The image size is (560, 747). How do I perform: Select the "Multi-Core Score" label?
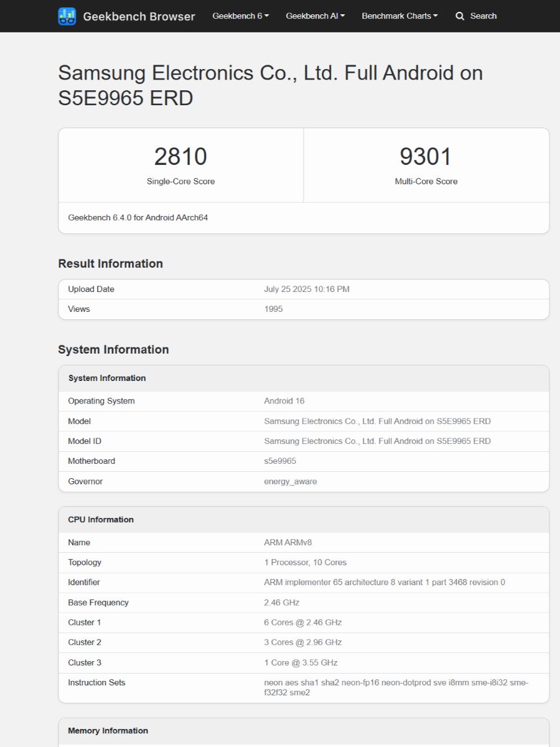click(426, 181)
